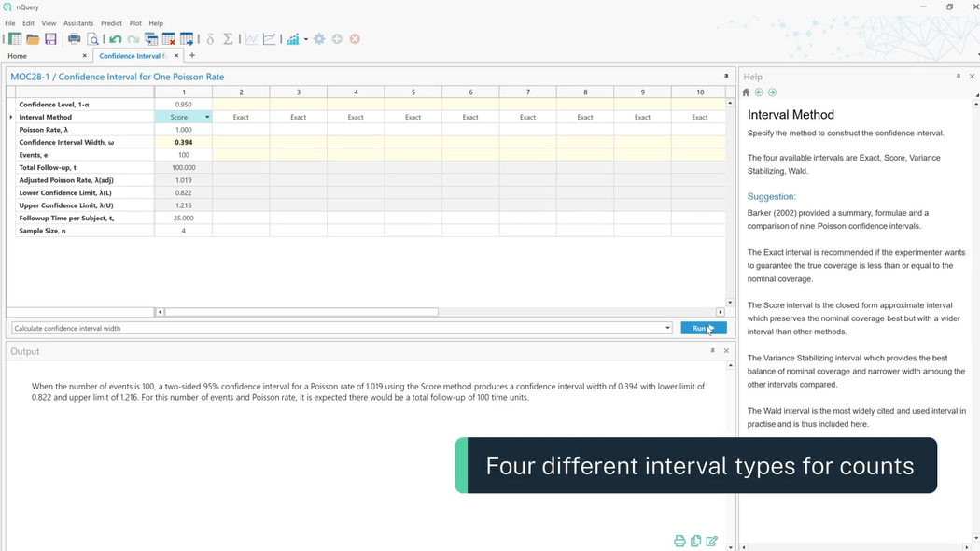Click the horizontal scrollbar under the table
Image resolution: width=980 pixels, height=551 pixels.
301,312
